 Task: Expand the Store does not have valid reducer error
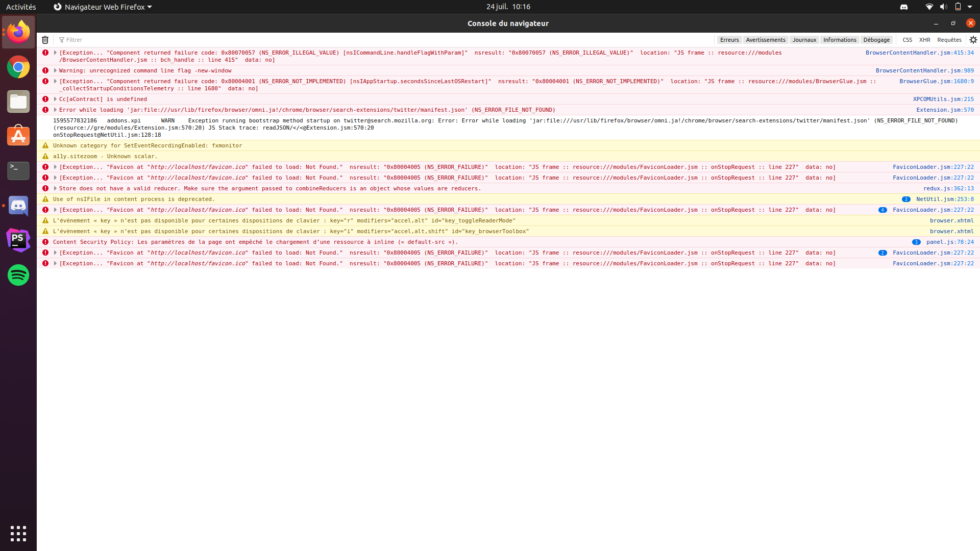click(55, 188)
